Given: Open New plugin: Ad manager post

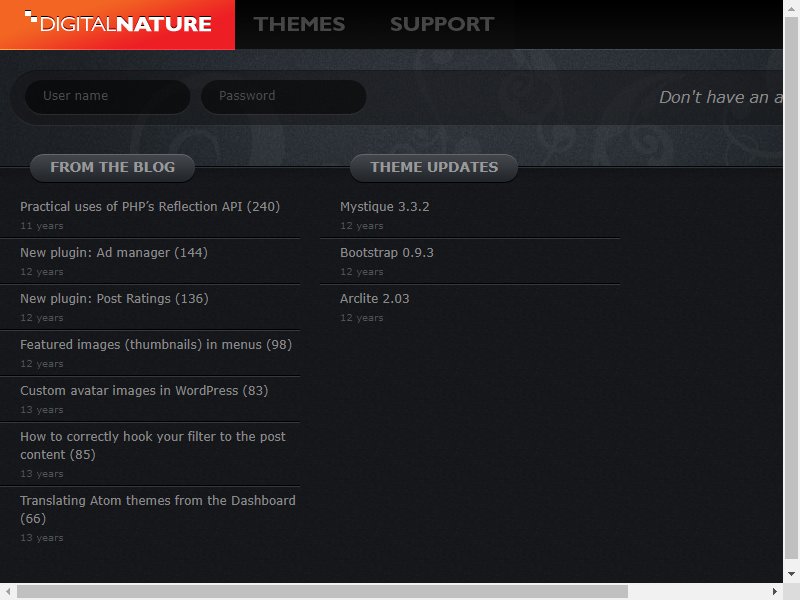Looking at the screenshot, I should (114, 253).
